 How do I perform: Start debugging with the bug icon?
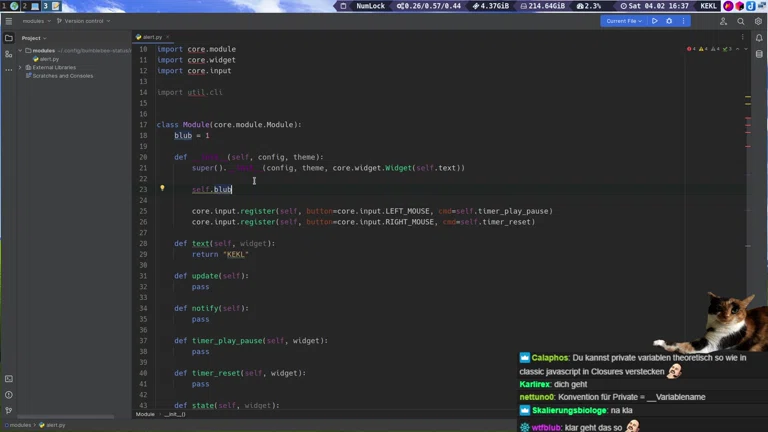[669, 21]
